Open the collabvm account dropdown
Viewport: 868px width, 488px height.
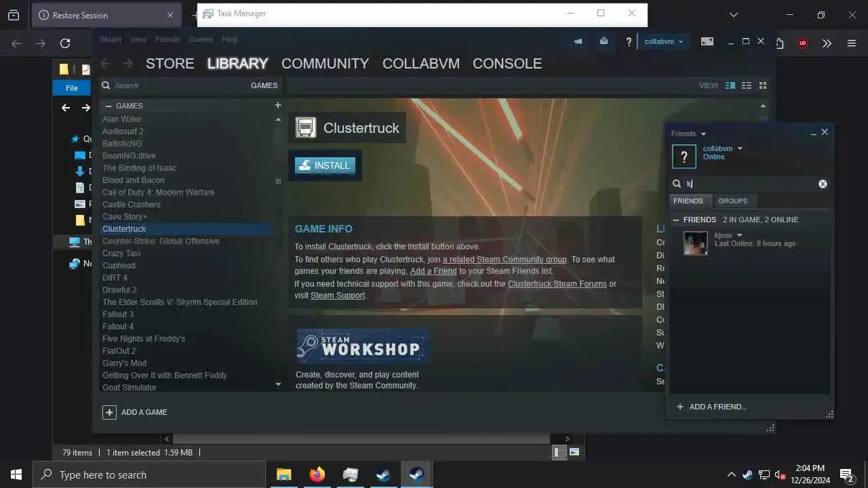[664, 41]
